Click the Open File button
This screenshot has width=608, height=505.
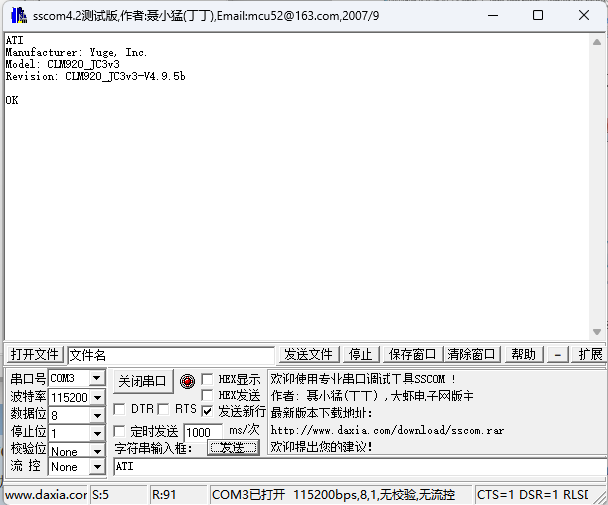[35, 355]
